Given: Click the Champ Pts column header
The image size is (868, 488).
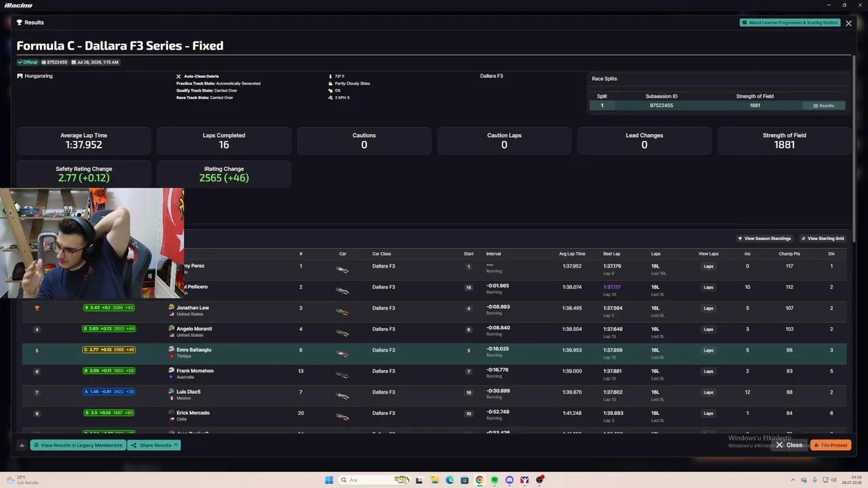Looking at the screenshot, I should click(789, 254).
